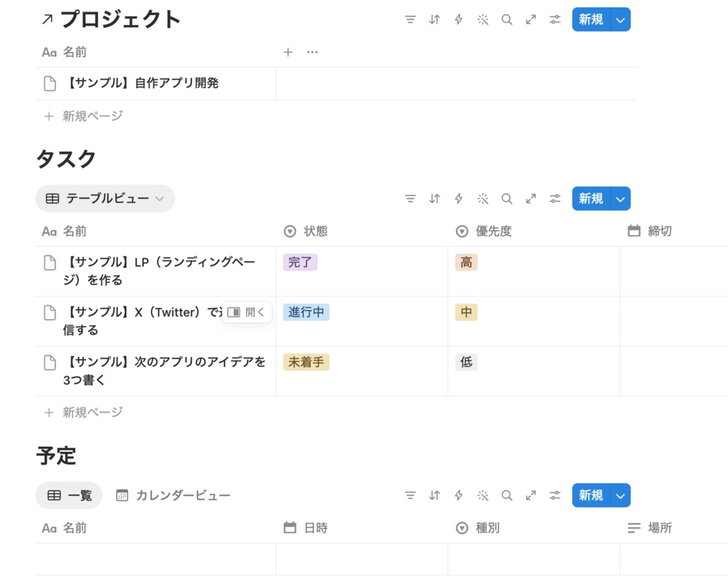This screenshot has width=728, height=584.
Task: Expand New dropdown arrow in Schedule database
Action: pos(620,495)
